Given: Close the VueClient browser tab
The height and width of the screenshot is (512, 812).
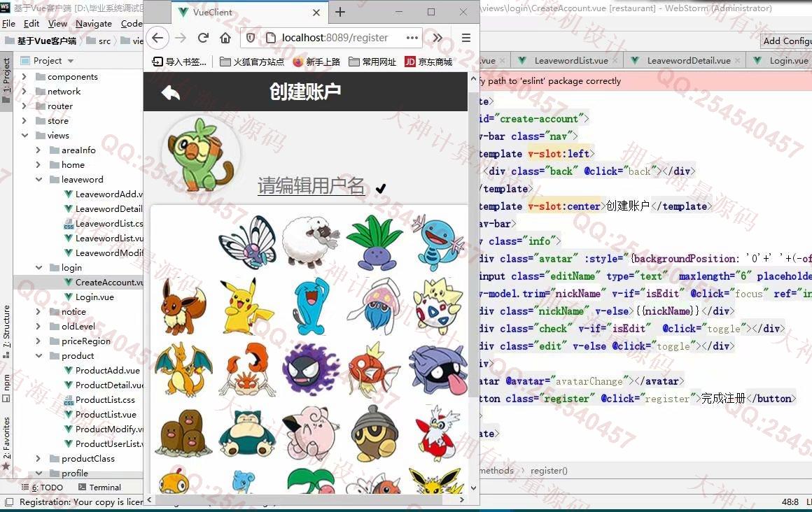Looking at the screenshot, I should [316, 13].
